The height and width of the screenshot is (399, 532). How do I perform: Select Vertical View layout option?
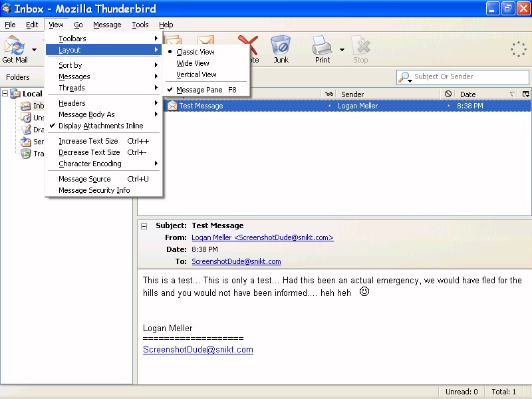pos(206,74)
